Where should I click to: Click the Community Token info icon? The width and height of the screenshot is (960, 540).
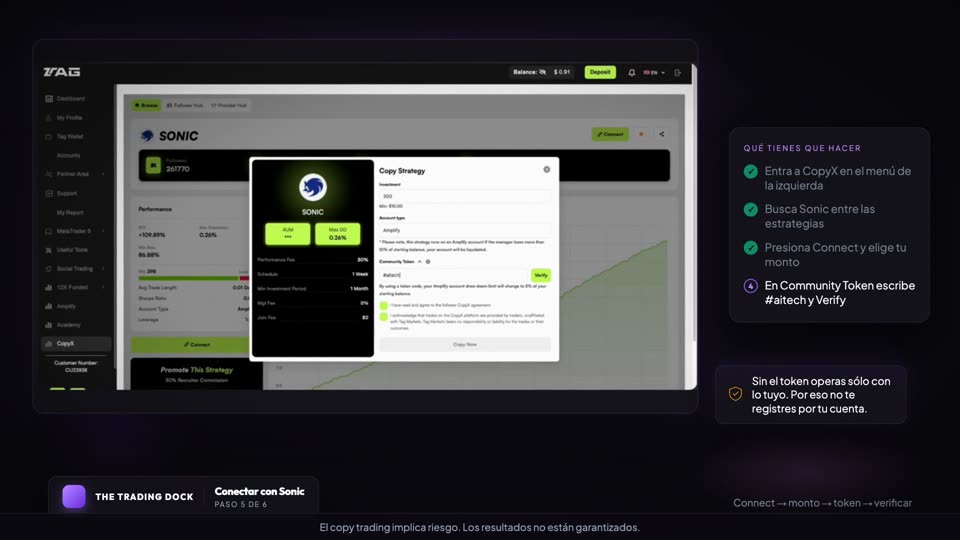tap(428, 261)
